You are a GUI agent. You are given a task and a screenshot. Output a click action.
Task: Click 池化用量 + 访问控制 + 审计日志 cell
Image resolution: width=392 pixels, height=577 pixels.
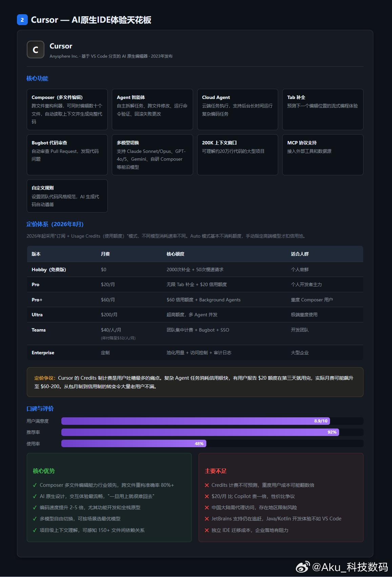pos(199,353)
